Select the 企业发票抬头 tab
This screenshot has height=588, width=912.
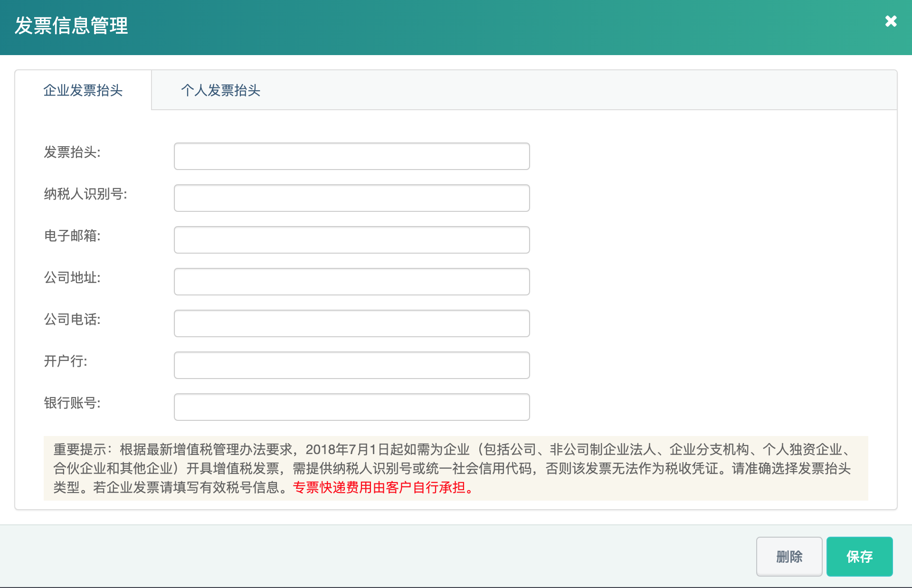tap(83, 90)
